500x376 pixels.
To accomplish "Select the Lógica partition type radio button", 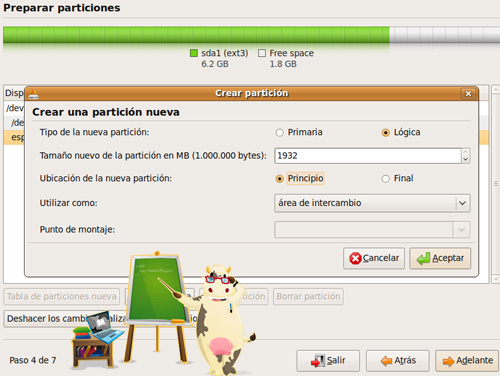I will point(385,133).
